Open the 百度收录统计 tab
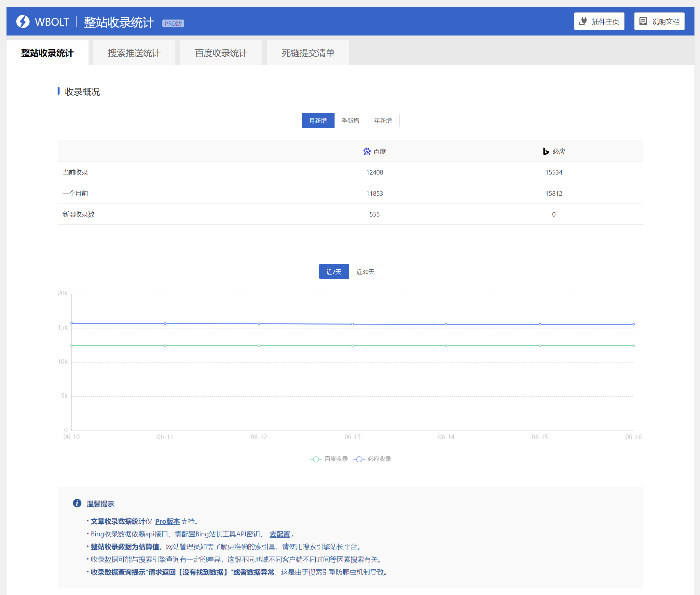 [221, 53]
